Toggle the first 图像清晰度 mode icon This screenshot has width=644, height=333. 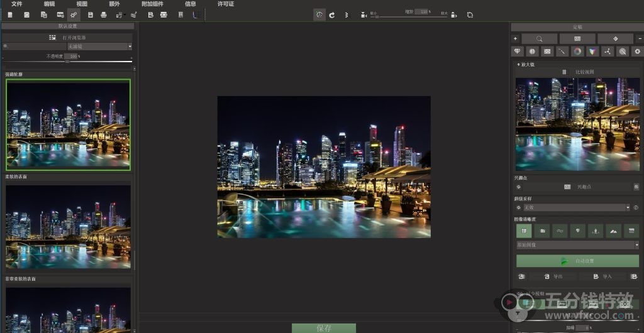click(524, 231)
